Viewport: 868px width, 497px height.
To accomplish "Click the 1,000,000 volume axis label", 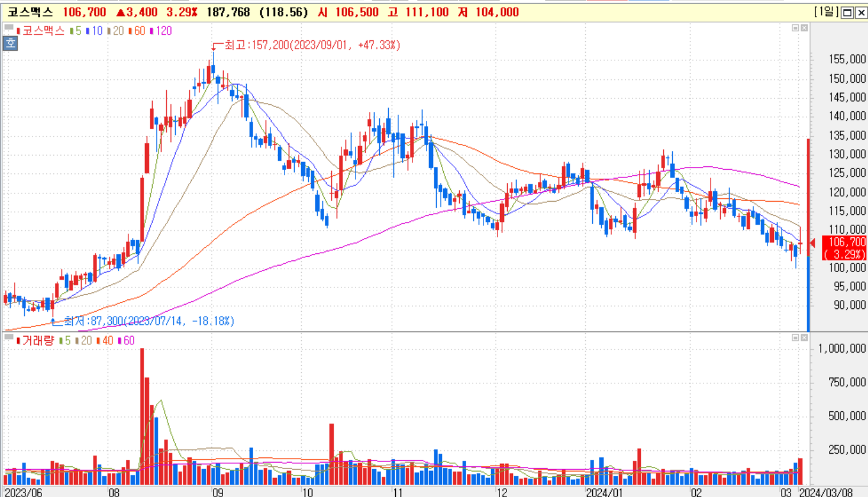I will (x=843, y=348).
